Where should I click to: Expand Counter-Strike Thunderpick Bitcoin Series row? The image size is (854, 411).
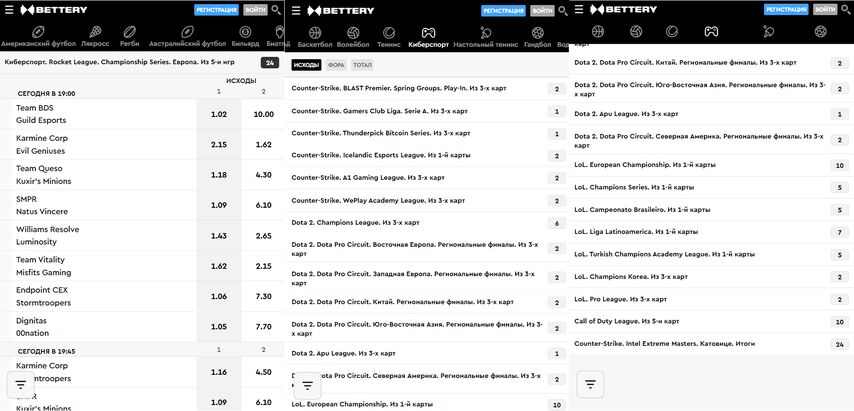426,133
